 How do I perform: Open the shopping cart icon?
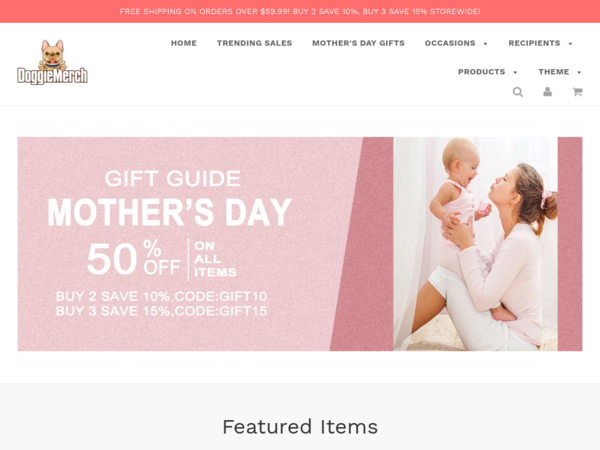click(x=577, y=91)
